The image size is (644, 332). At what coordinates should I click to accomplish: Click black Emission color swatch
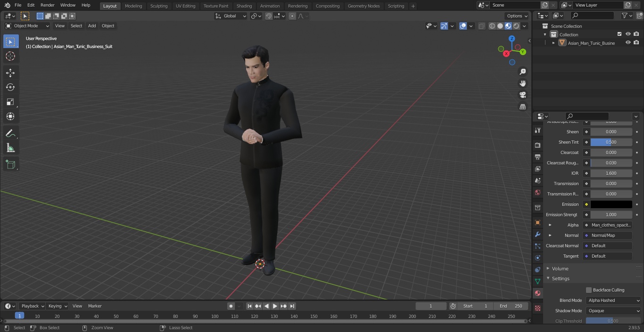611,204
